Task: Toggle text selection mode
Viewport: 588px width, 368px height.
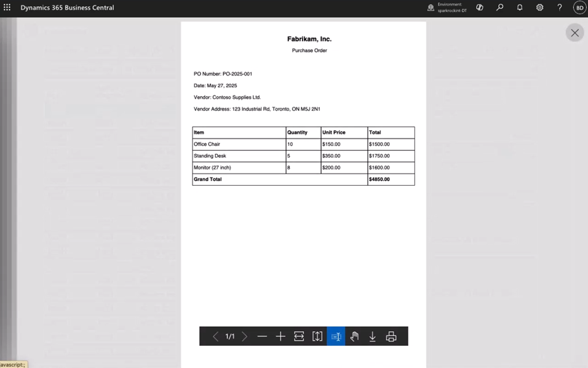Action: (x=335, y=336)
